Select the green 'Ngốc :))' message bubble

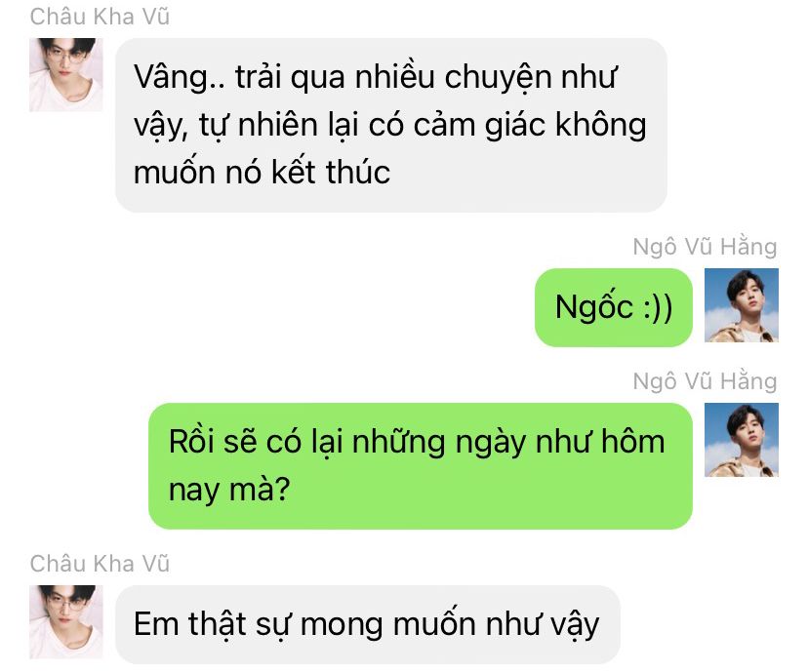(614, 307)
